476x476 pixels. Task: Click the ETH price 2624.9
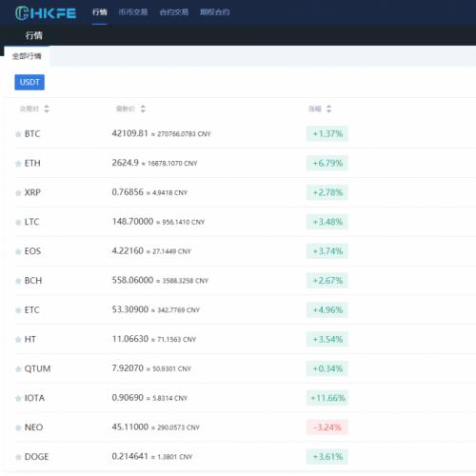pos(126,163)
